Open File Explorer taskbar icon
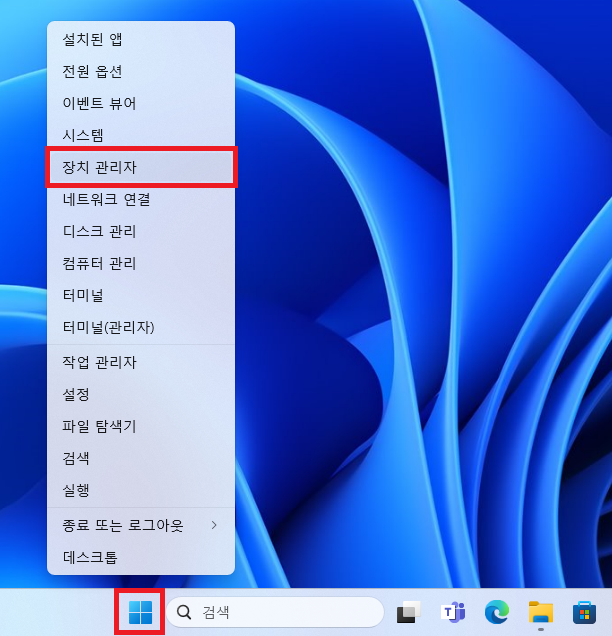Image resolution: width=612 pixels, height=636 pixels. coord(541,612)
